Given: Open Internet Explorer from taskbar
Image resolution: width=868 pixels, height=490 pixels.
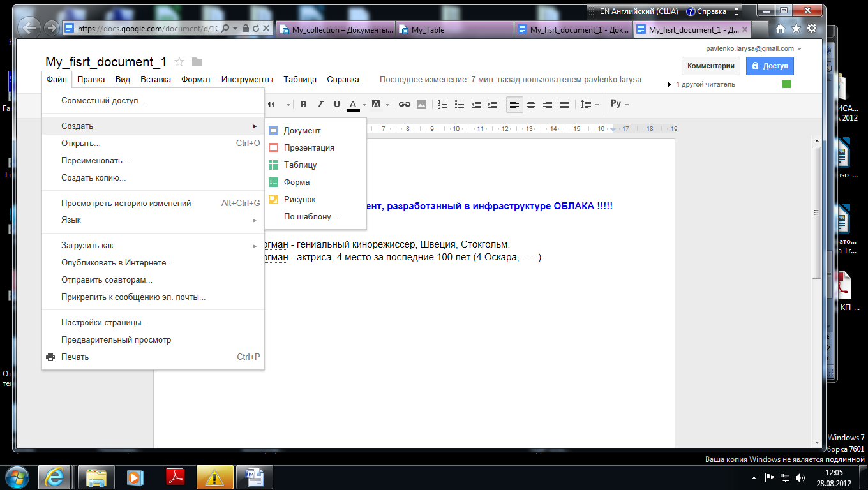Looking at the screenshot, I should 54,477.
